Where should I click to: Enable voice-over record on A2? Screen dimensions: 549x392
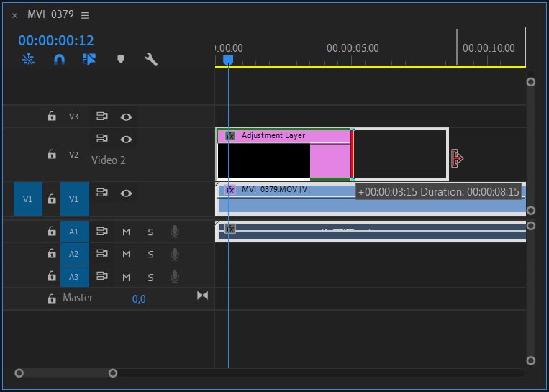tap(174, 254)
